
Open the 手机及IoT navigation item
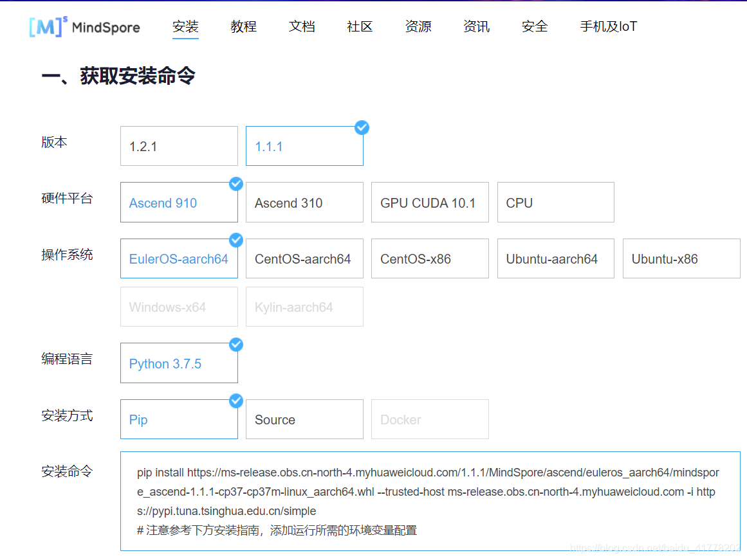(x=609, y=26)
